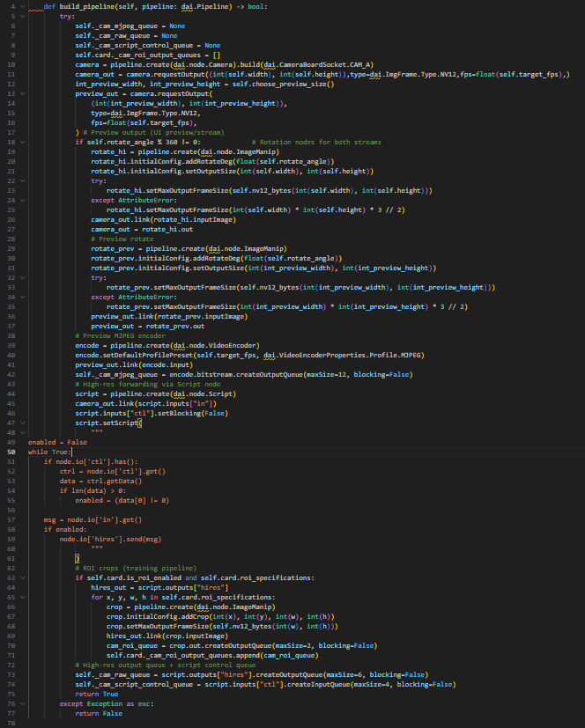Fold the except AttributeError block on line 34

point(22,298)
